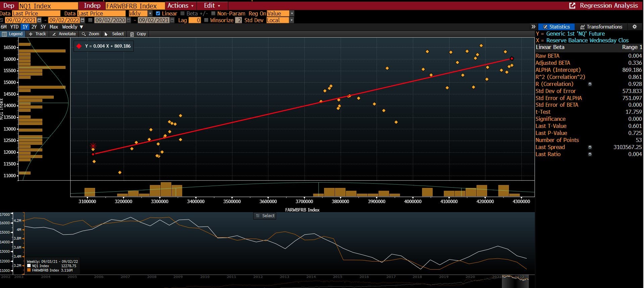Click the ALPHA (Intercept) row
This screenshot has height=288, width=644.
(589, 70)
